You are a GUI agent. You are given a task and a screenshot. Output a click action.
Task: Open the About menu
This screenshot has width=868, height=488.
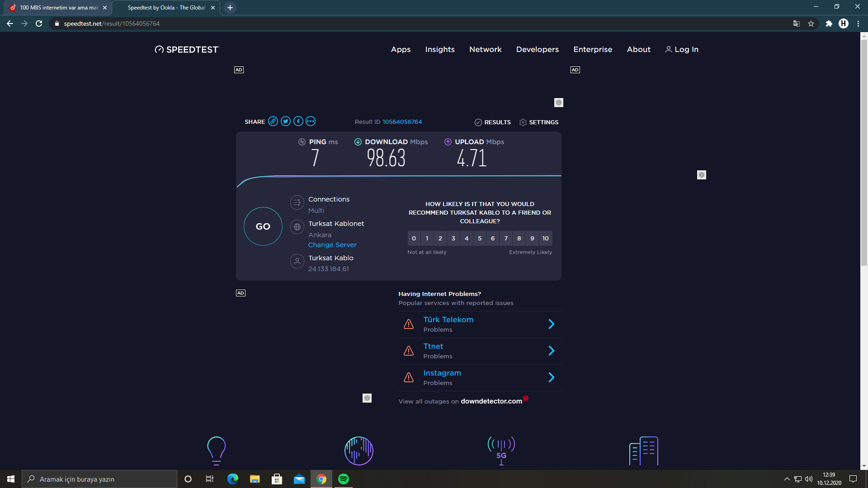tap(639, 50)
